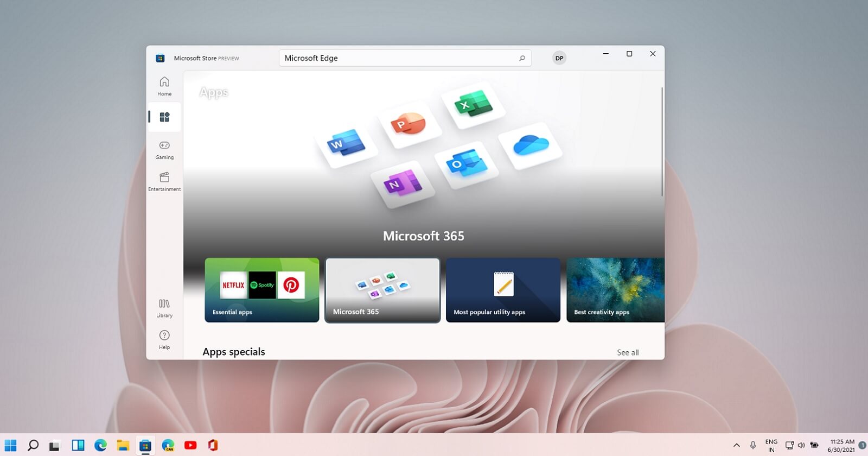This screenshot has height=456, width=868.
Task: Open the notification count badge
Action: point(863,445)
